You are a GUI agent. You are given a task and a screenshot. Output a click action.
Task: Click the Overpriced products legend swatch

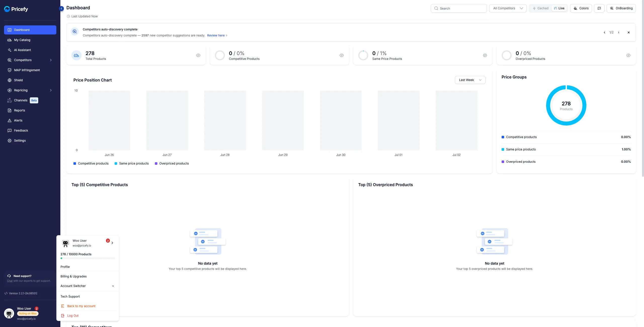coord(156,163)
